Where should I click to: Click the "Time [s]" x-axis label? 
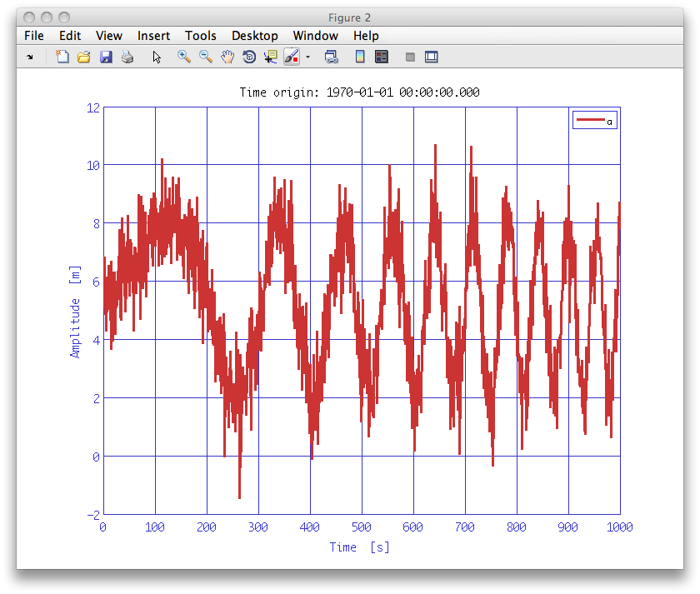[x=359, y=547]
